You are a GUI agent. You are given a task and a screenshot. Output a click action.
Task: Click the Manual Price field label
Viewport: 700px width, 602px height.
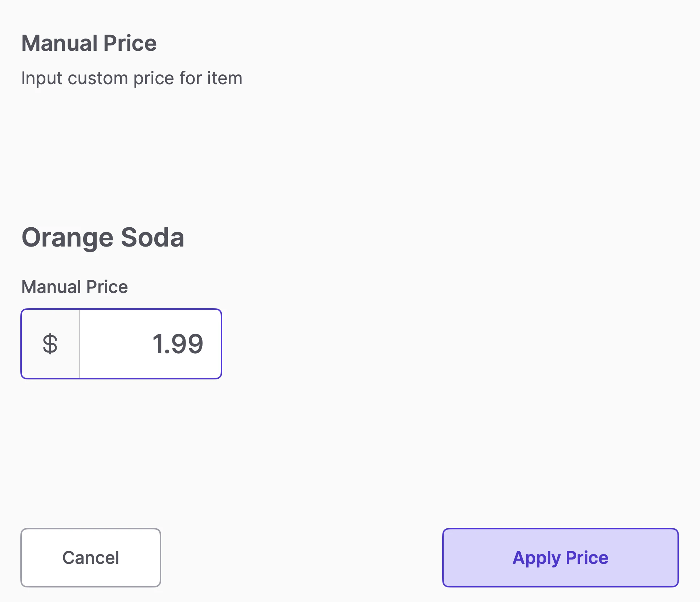click(74, 287)
